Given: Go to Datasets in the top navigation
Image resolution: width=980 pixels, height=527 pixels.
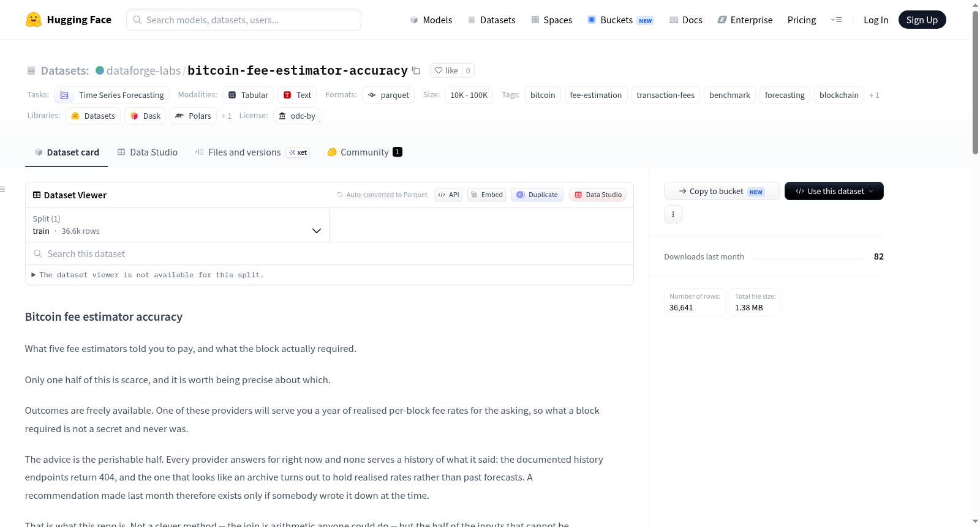Looking at the screenshot, I should 491,20.
